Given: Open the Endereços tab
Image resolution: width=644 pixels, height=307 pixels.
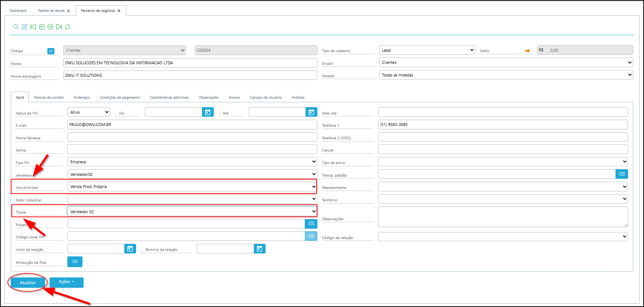Looking at the screenshot, I should pos(82,98).
